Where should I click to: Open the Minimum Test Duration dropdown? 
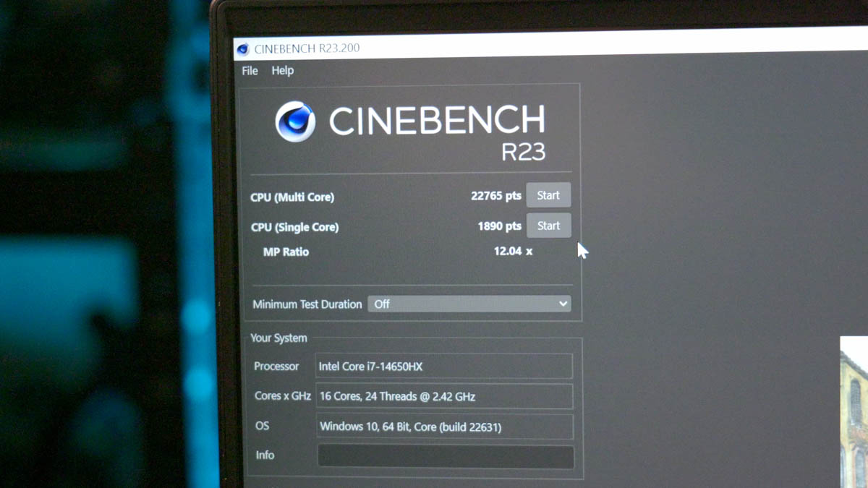click(x=469, y=304)
